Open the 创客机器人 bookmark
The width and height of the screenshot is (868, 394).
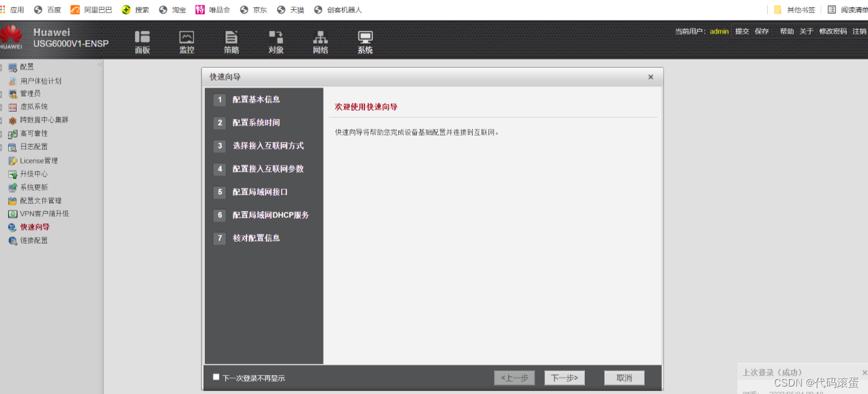click(338, 10)
